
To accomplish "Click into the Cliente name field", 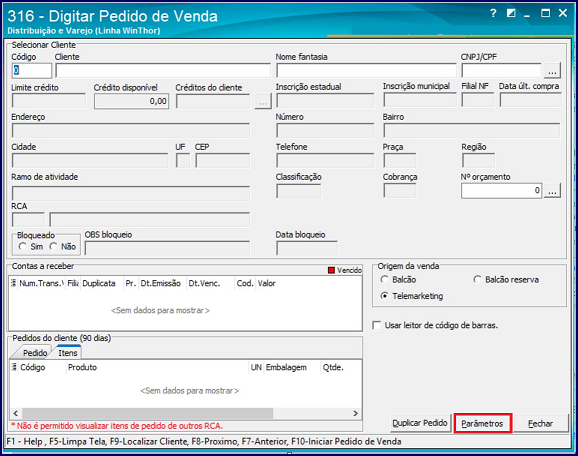I will coord(163,70).
